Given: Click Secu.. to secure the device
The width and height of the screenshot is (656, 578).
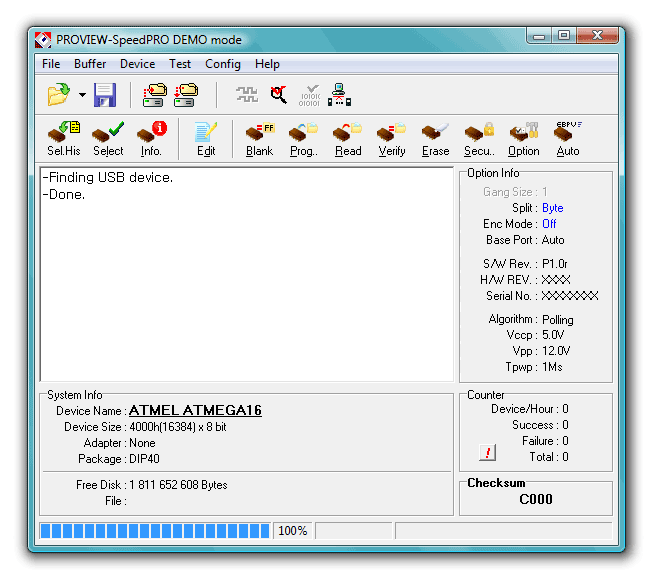Looking at the screenshot, I should click(x=479, y=139).
